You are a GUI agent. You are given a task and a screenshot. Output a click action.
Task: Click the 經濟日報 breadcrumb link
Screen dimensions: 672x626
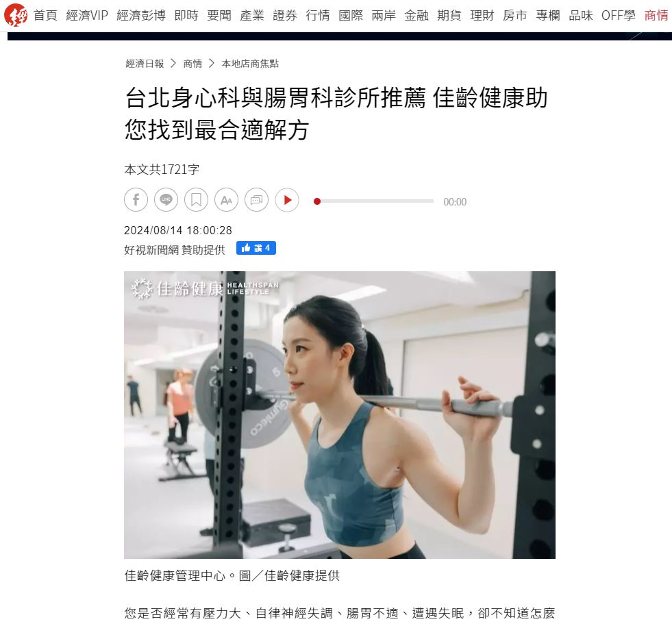(x=145, y=64)
